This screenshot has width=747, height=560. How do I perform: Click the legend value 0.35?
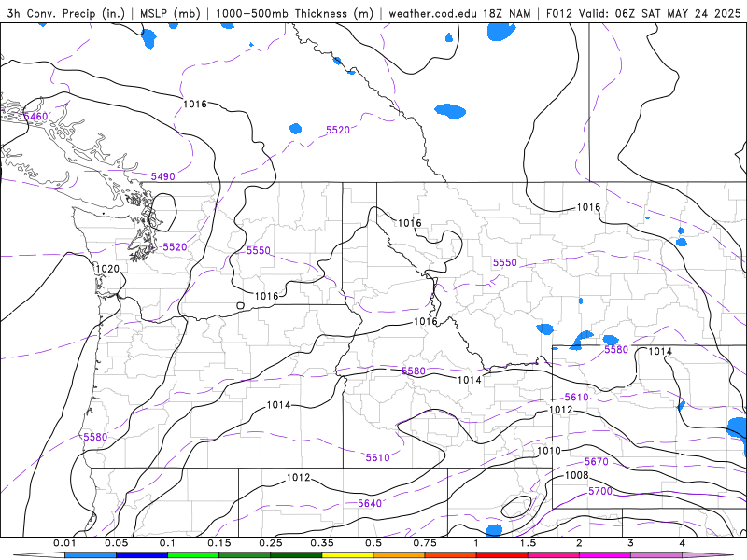click(x=322, y=543)
